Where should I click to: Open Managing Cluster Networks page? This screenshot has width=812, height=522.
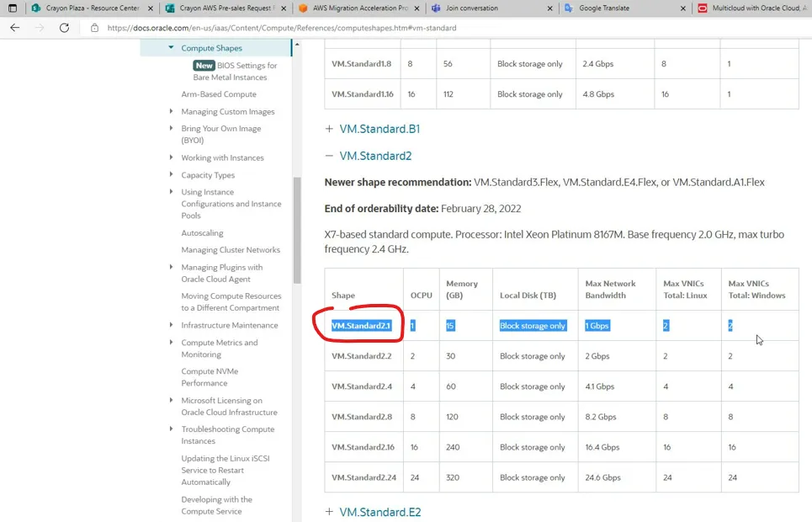[x=231, y=250]
